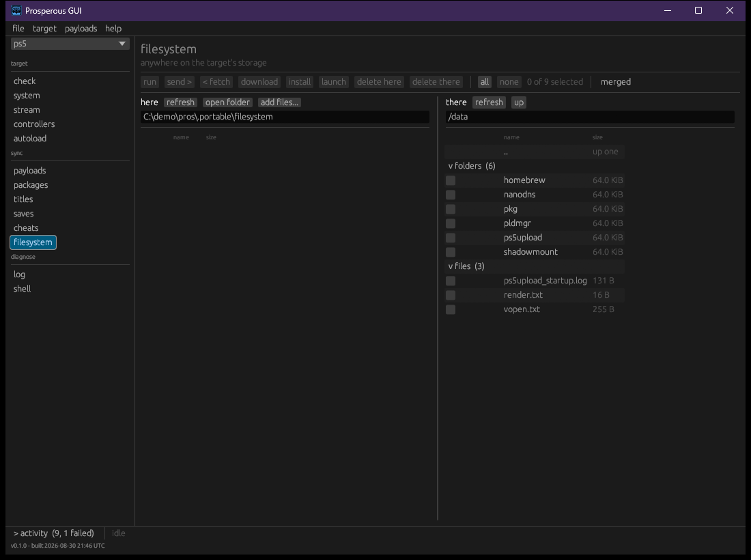Click the nanodns folder name

click(x=520, y=195)
